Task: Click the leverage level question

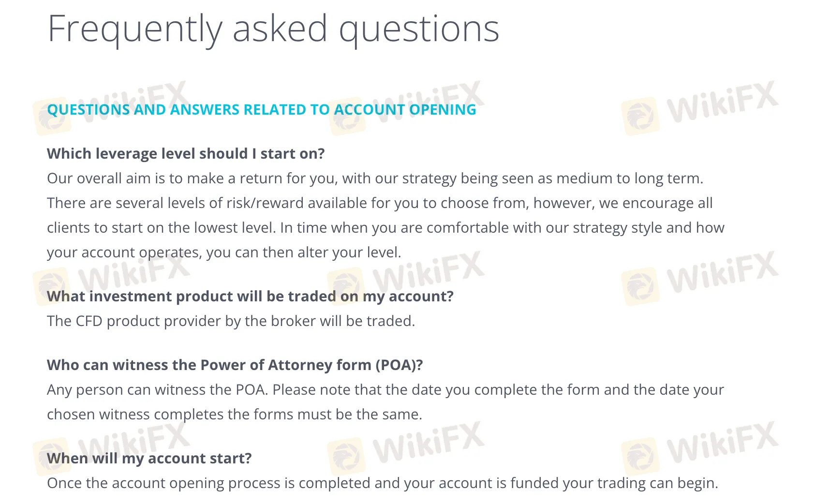Action: (186, 154)
